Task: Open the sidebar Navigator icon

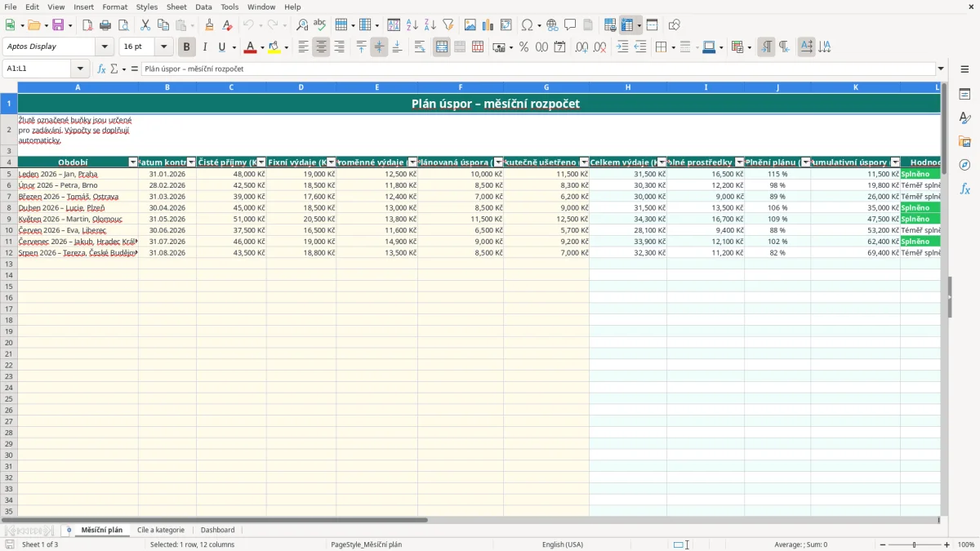Action: tap(964, 165)
